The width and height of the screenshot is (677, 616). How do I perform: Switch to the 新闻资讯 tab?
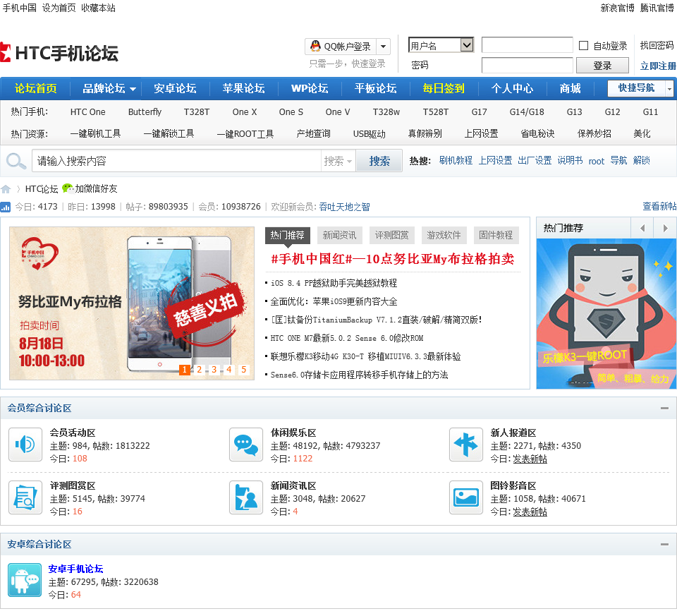click(x=339, y=235)
